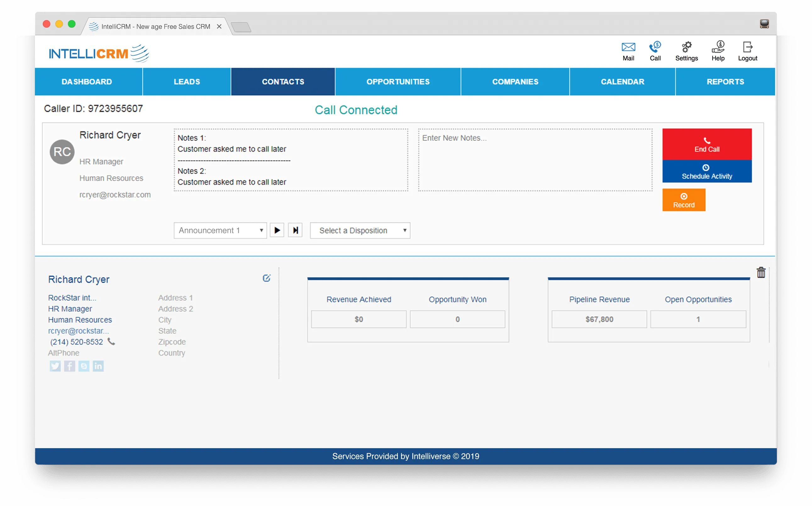Open the contact's LinkedIn icon
The width and height of the screenshot is (812, 506).
98,366
